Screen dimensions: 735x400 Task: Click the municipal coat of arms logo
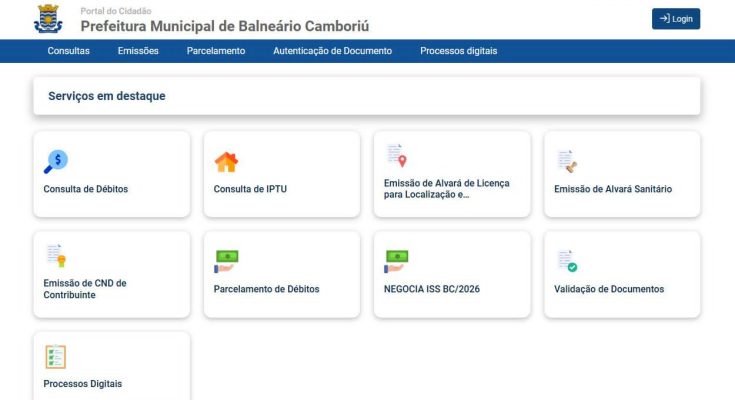(x=47, y=18)
